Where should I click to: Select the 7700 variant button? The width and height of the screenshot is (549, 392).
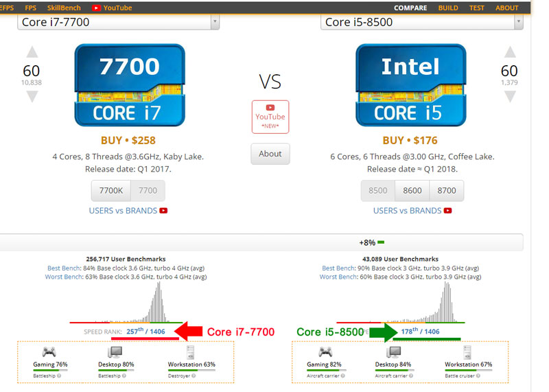coord(148,191)
